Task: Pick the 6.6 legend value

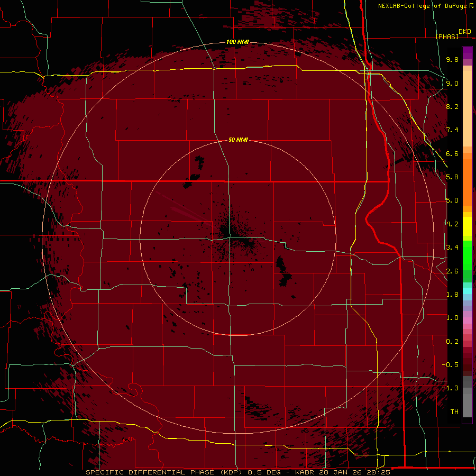Action: tap(452, 153)
